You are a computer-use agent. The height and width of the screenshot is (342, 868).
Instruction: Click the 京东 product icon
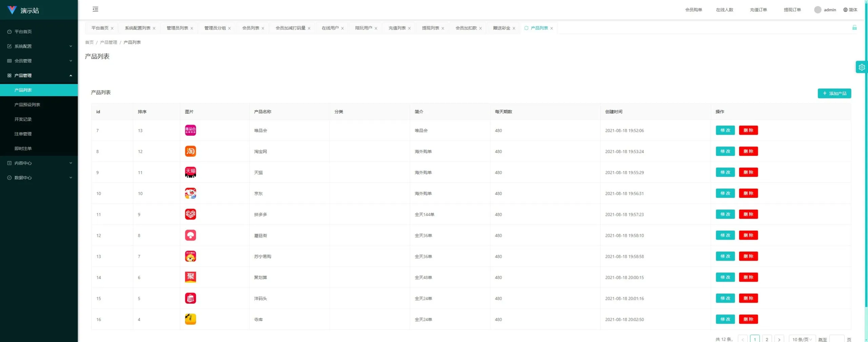point(190,193)
